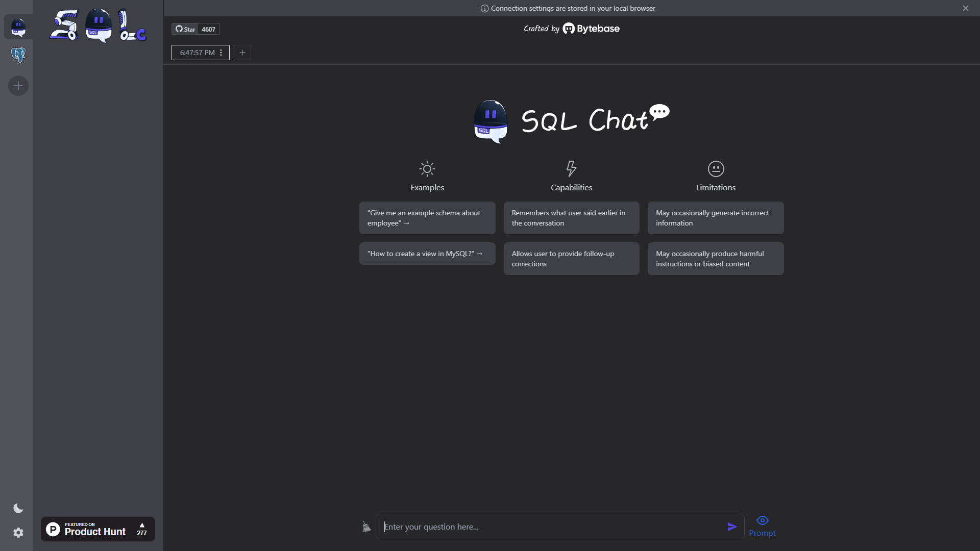Click the SQL Chat logo in the top-left corner

click(97, 25)
